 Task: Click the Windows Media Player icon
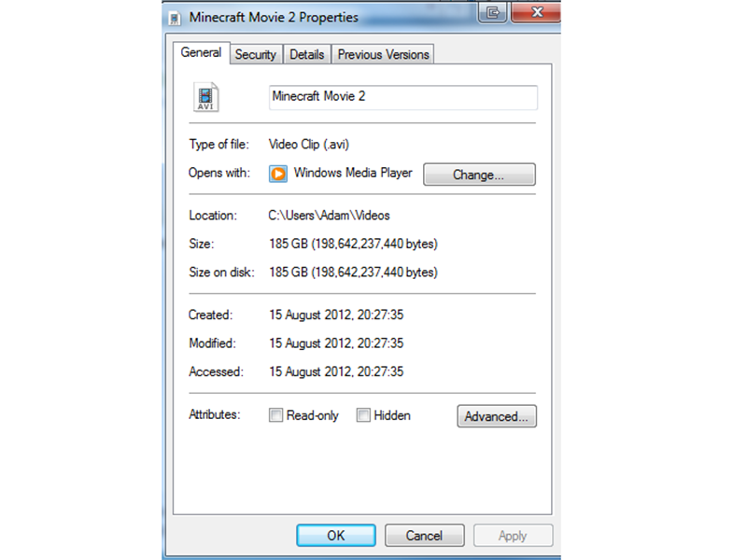point(279,174)
